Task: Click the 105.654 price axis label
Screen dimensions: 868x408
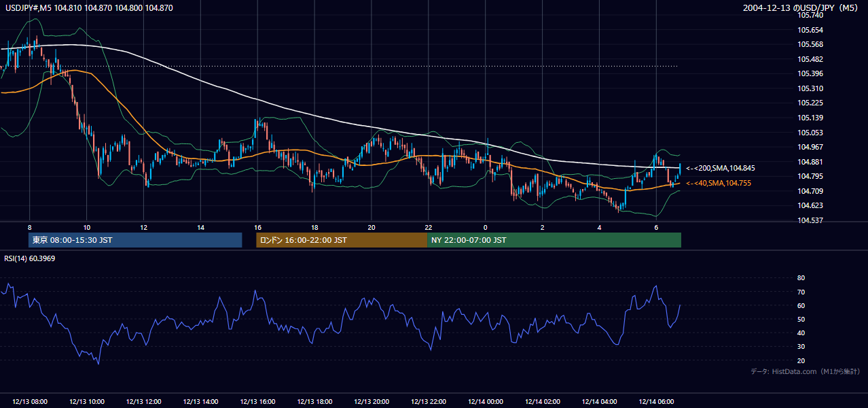Action: pos(810,30)
